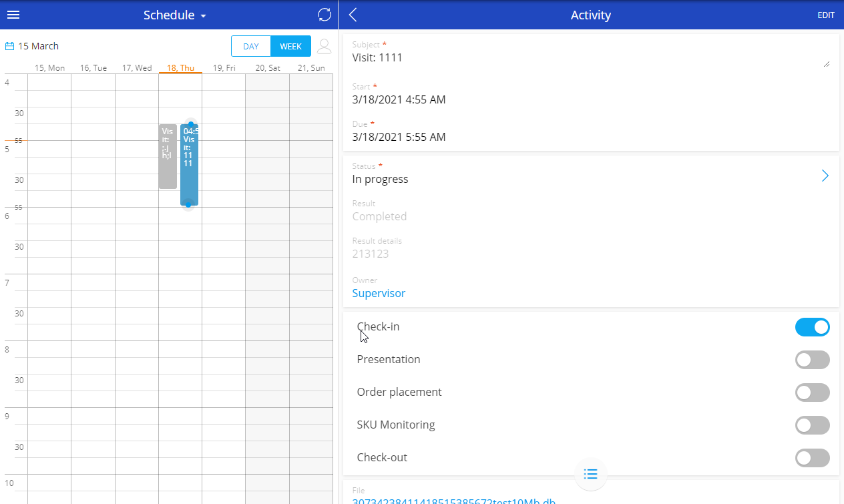844x504 pixels.
Task: Open calendar icon next to 15 March
Action: point(10,46)
